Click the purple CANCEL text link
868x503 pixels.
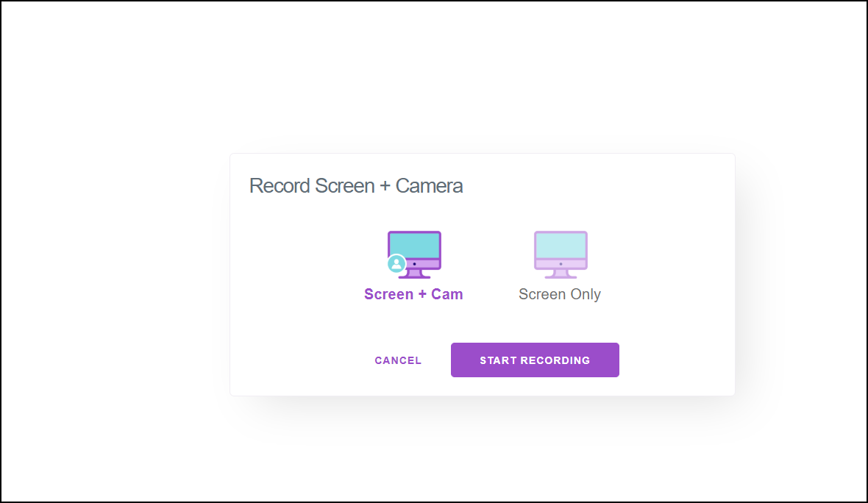click(398, 360)
